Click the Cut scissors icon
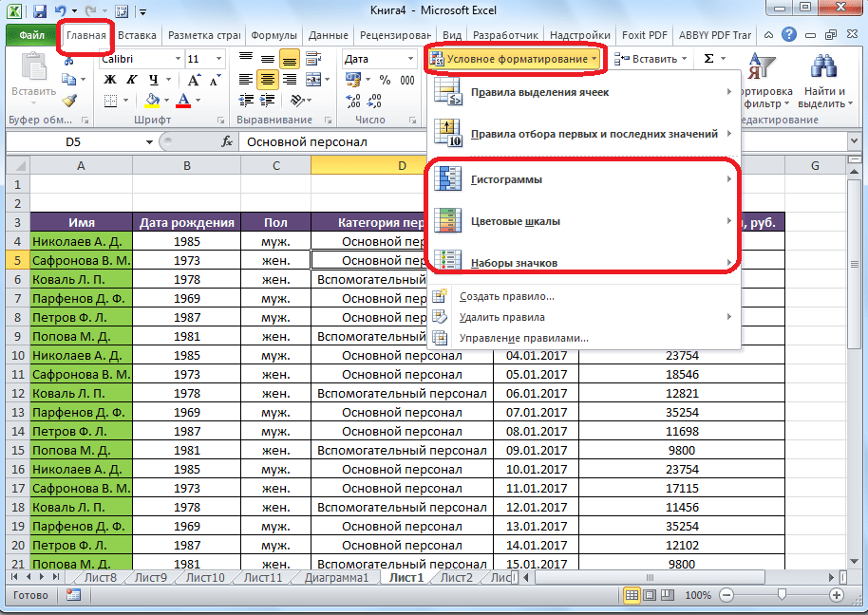This screenshot has height=615, width=868. [x=69, y=59]
